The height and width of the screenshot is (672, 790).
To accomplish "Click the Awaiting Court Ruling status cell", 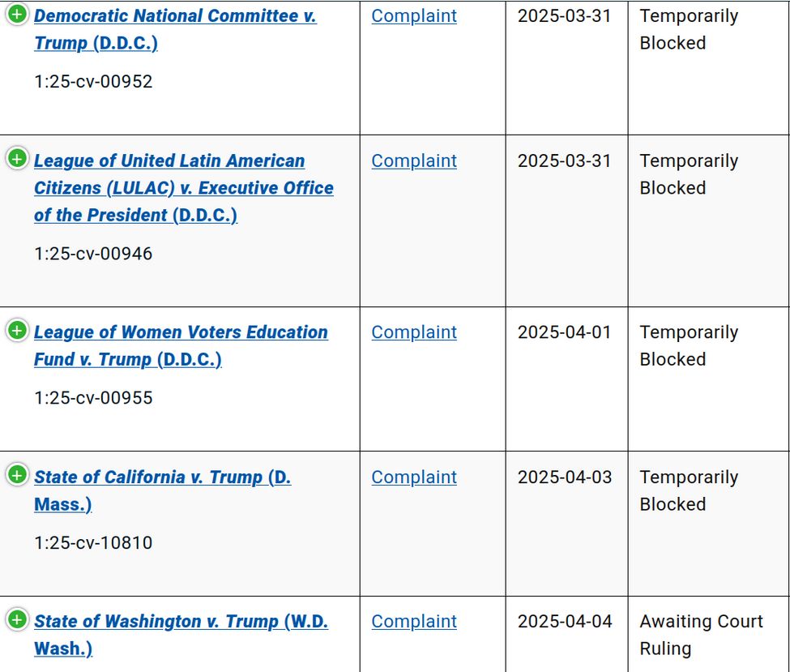I will point(701,635).
